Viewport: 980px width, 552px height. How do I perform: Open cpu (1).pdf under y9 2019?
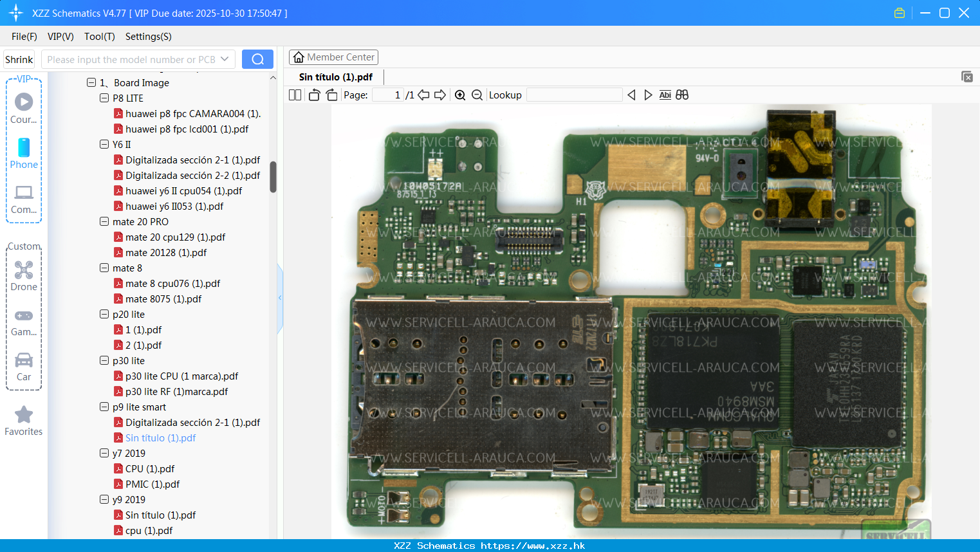[x=143, y=530]
